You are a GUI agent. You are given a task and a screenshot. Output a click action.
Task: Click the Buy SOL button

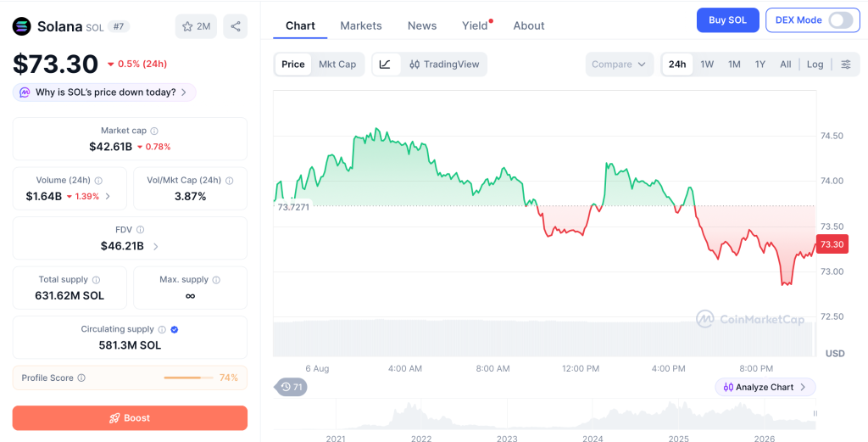click(727, 20)
